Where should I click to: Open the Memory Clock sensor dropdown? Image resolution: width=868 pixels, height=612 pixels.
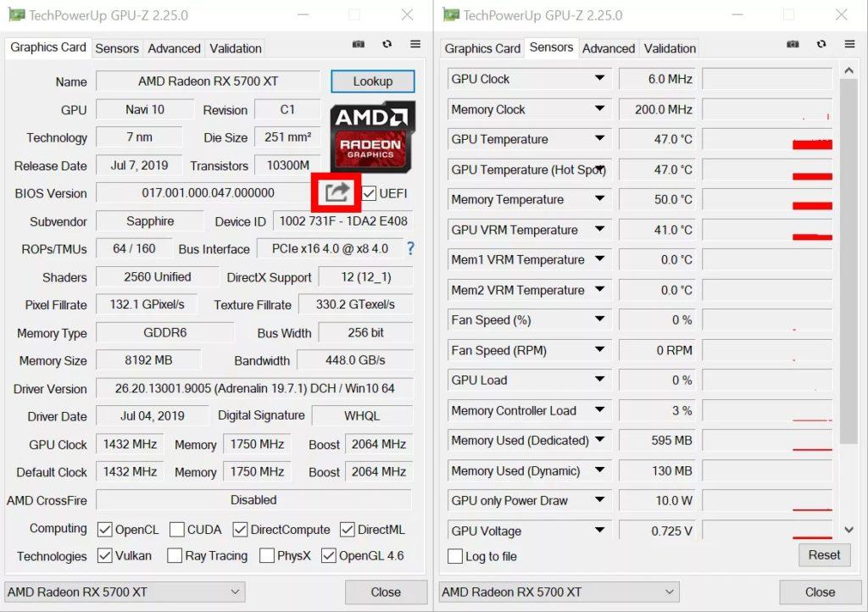pyautogui.click(x=599, y=108)
